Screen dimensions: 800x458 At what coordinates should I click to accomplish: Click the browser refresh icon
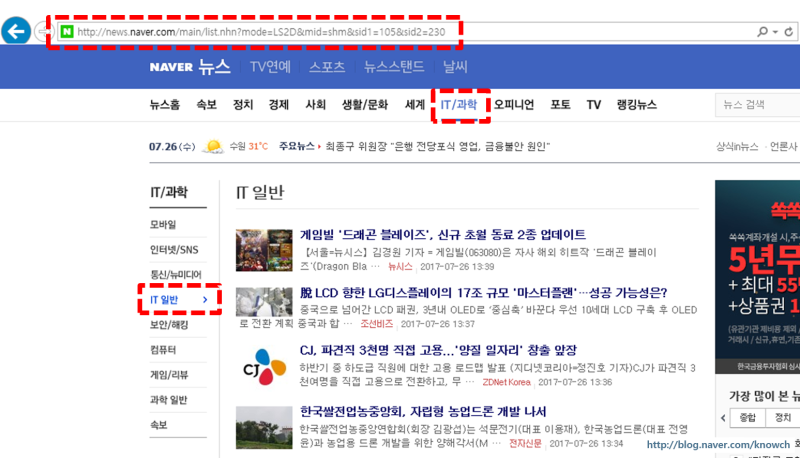[x=789, y=32]
